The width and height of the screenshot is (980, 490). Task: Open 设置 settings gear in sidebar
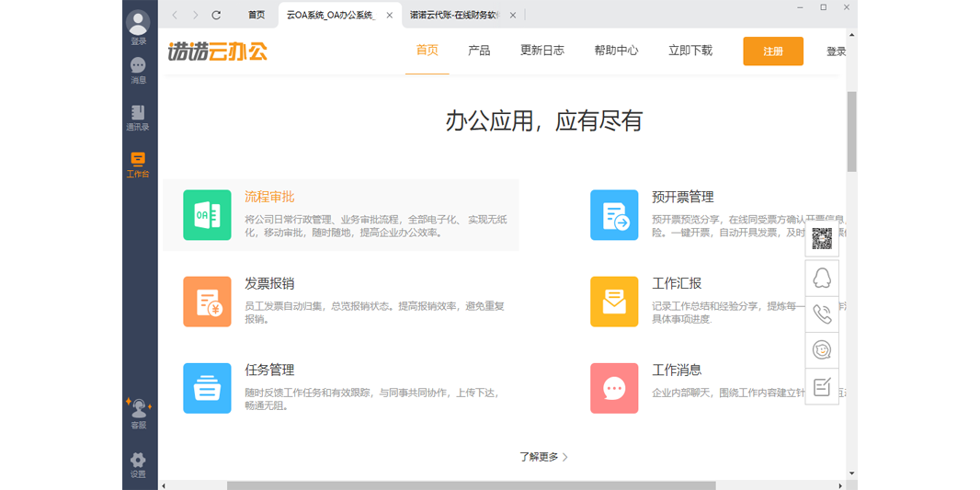pos(138,460)
